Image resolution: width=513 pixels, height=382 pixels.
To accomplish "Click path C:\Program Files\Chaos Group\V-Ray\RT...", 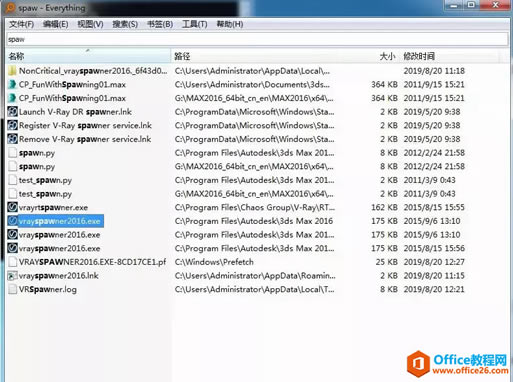I will [255, 207].
